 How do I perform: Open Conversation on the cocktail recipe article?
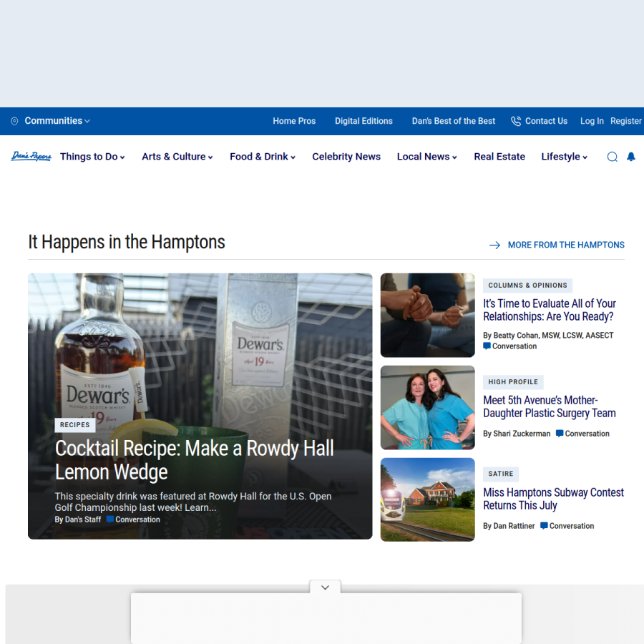point(133,519)
